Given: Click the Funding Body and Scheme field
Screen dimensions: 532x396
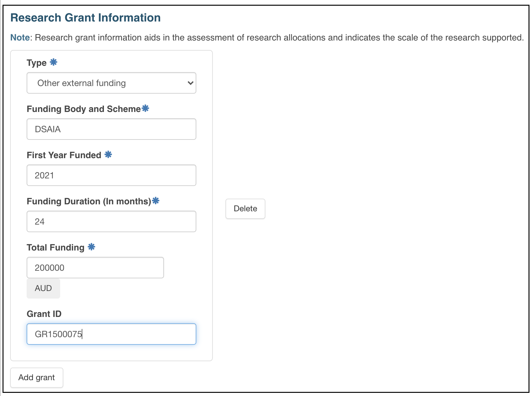Looking at the screenshot, I should tap(111, 129).
